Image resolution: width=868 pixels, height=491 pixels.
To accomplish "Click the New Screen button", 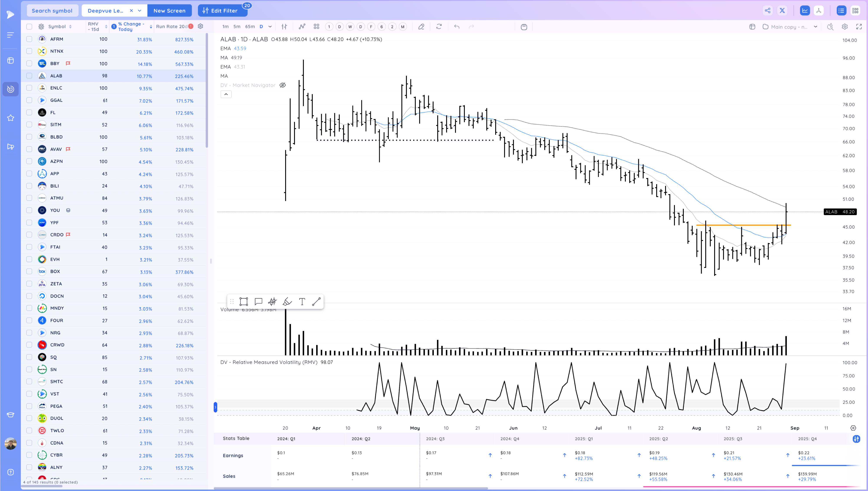I will point(169,10).
